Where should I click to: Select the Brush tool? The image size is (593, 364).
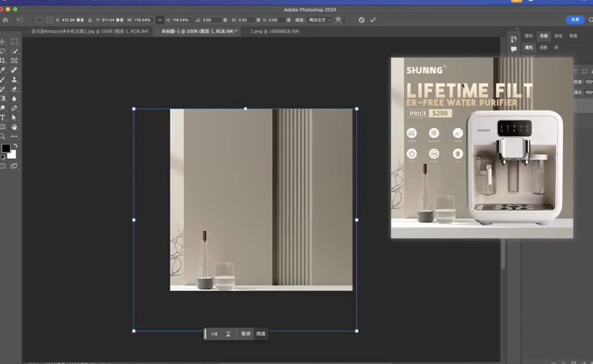3,80
